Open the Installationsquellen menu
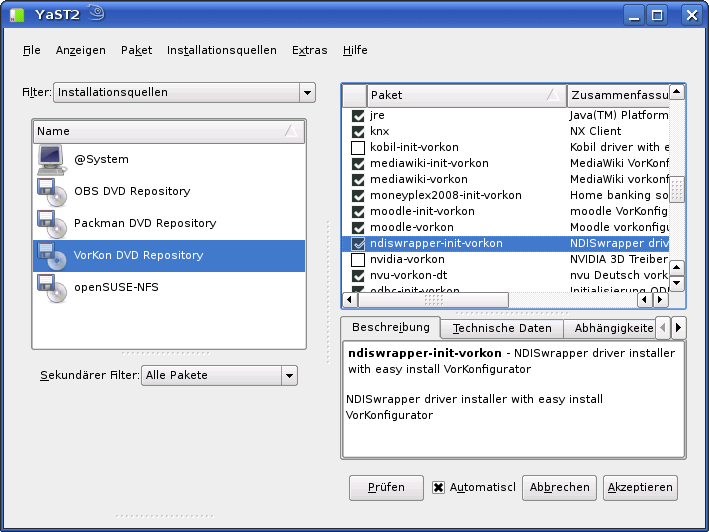Screen dimensions: 709x532 coord(222,50)
